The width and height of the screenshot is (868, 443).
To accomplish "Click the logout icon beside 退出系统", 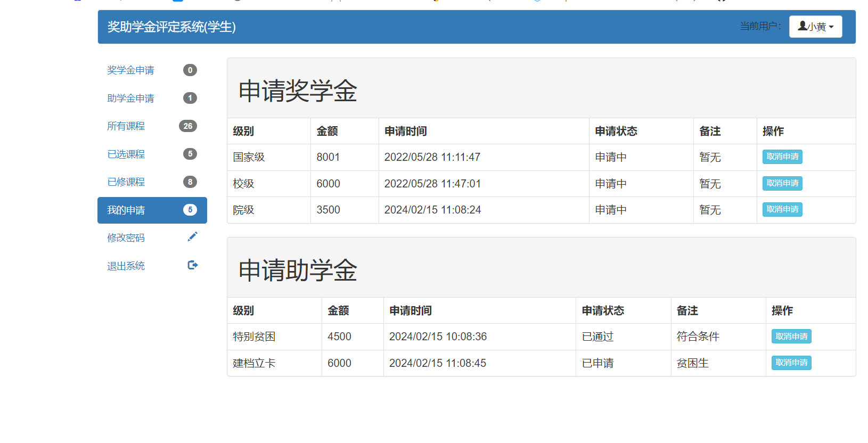I will pos(193,265).
